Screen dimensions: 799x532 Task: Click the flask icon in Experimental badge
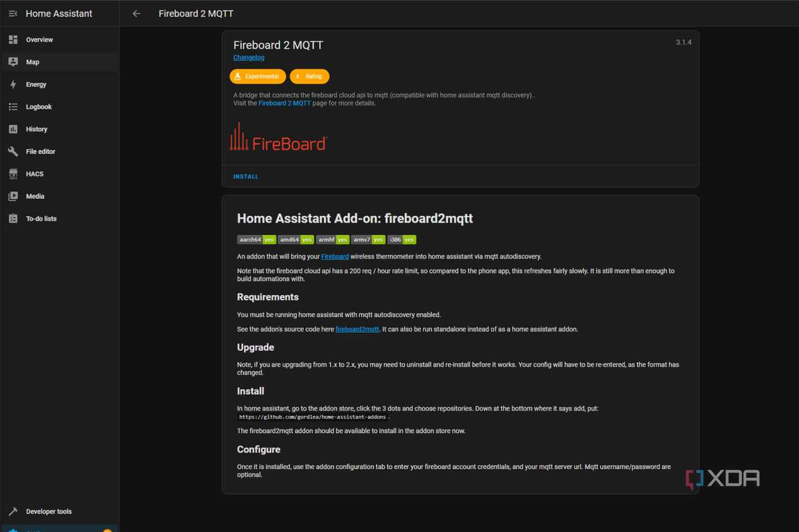point(238,76)
